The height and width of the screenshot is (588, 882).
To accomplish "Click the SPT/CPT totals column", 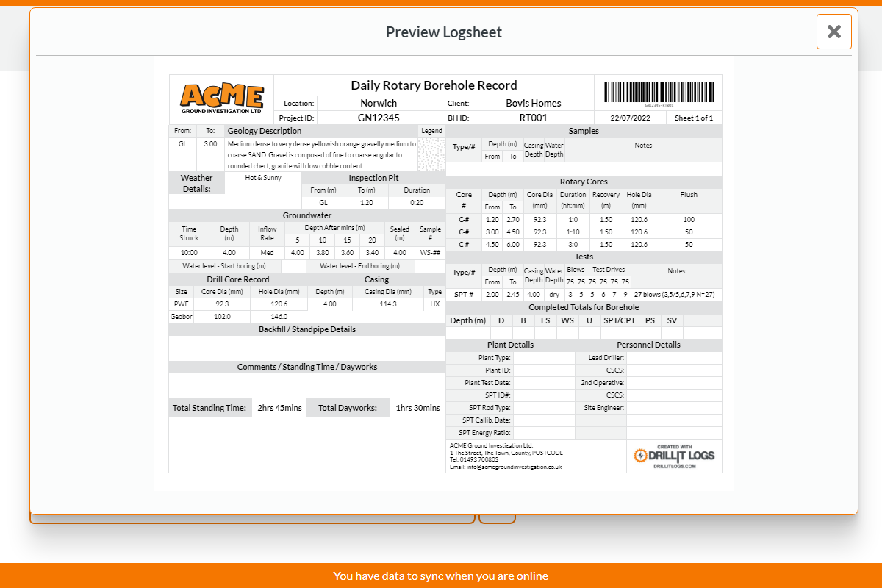I will click(619, 320).
